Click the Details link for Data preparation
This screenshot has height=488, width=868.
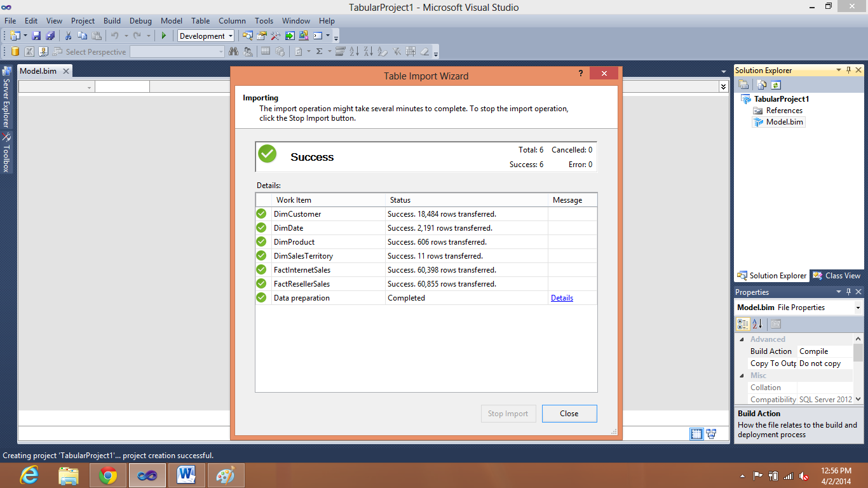562,298
